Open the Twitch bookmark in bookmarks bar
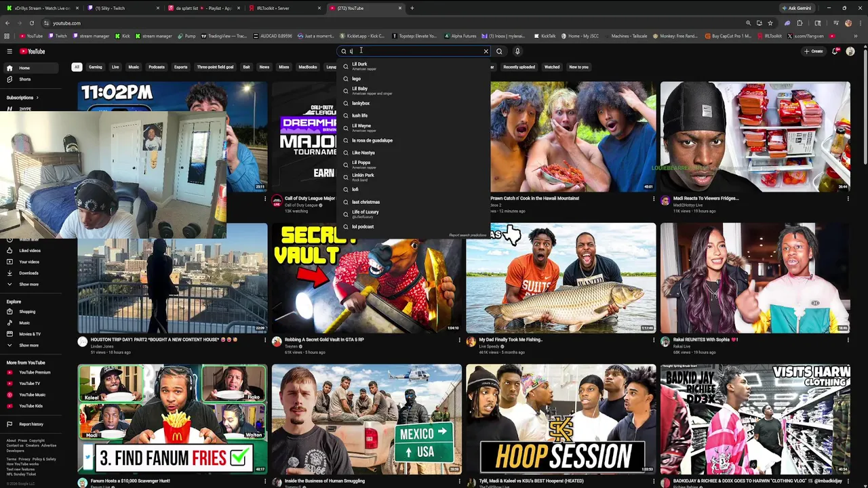This screenshot has height=488, width=868. click(58, 36)
